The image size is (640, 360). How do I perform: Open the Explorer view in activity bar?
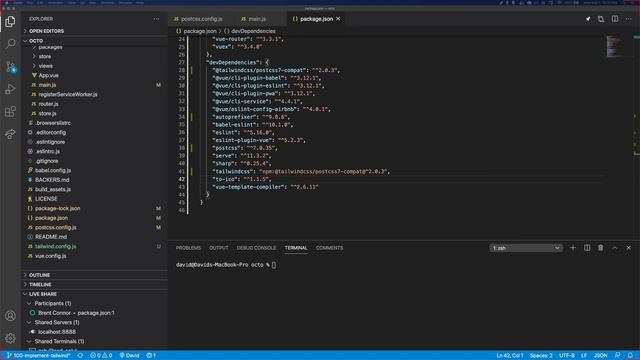10,21
